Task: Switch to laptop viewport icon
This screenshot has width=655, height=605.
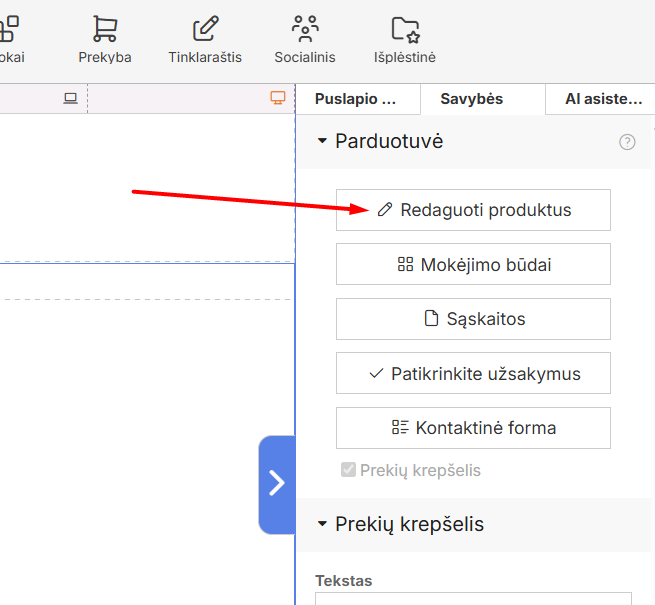Action: 71,99
